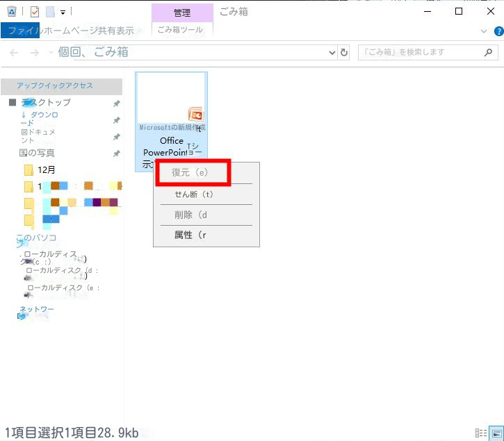Open help with the question mark icon
Screen dimensions: 504x441
click(499, 31)
